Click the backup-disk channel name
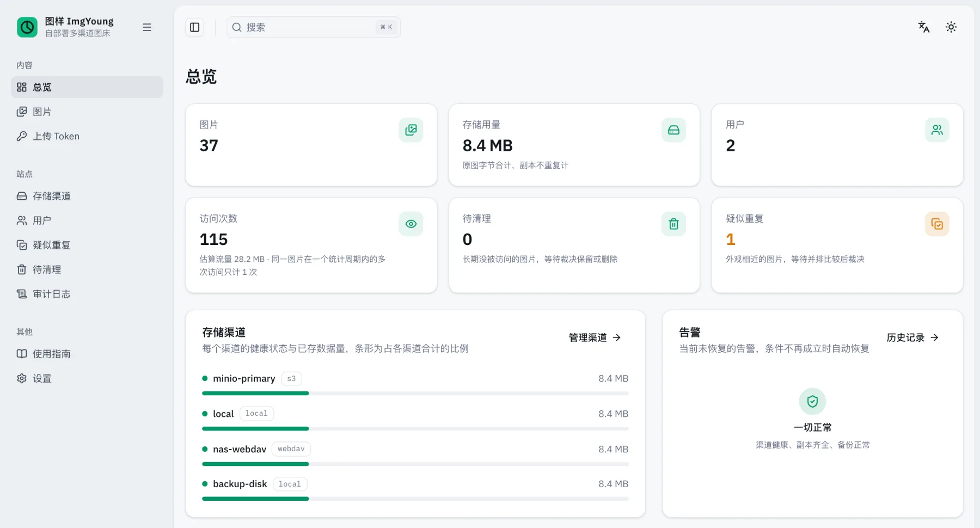980x528 pixels. pyautogui.click(x=240, y=484)
